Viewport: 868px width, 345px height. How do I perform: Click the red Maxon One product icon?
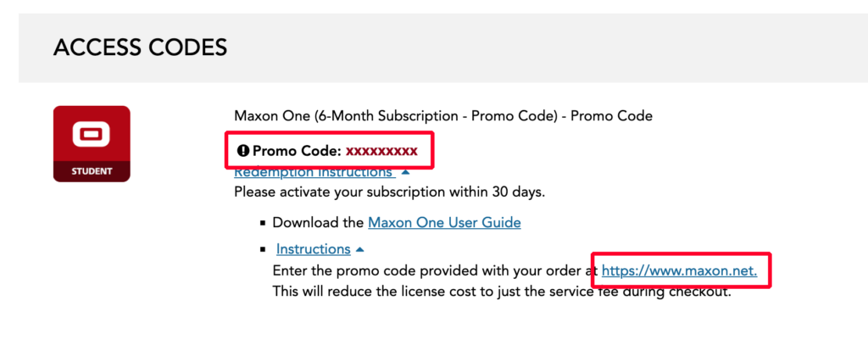[92, 144]
